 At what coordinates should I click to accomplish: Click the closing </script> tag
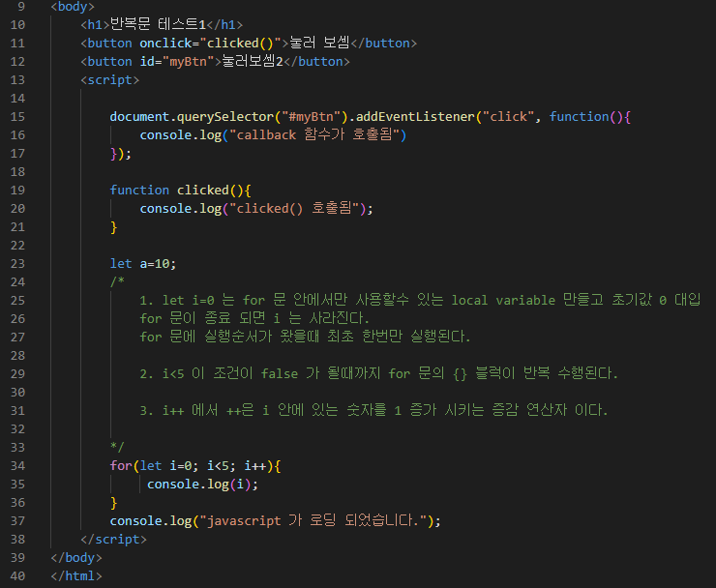pyautogui.click(x=114, y=540)
